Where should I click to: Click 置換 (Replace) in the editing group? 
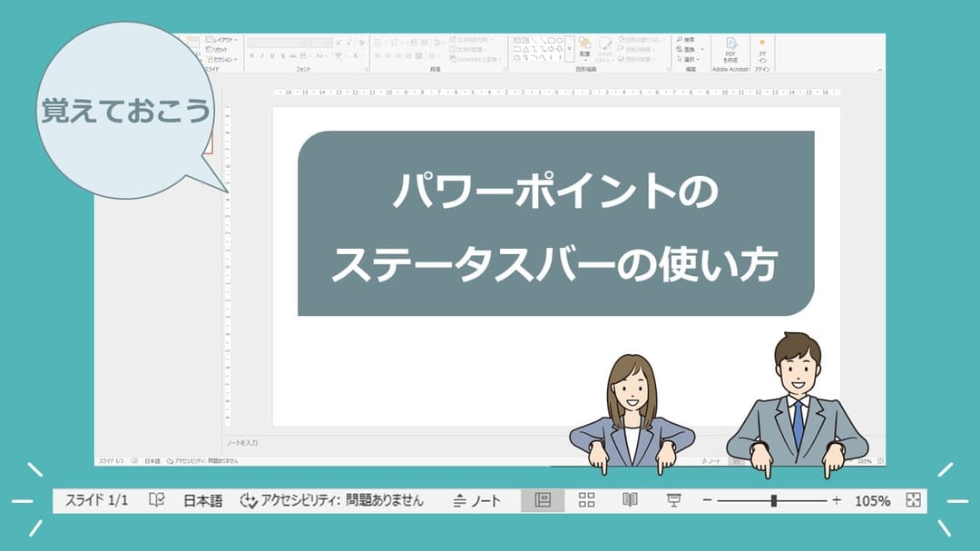687,49
